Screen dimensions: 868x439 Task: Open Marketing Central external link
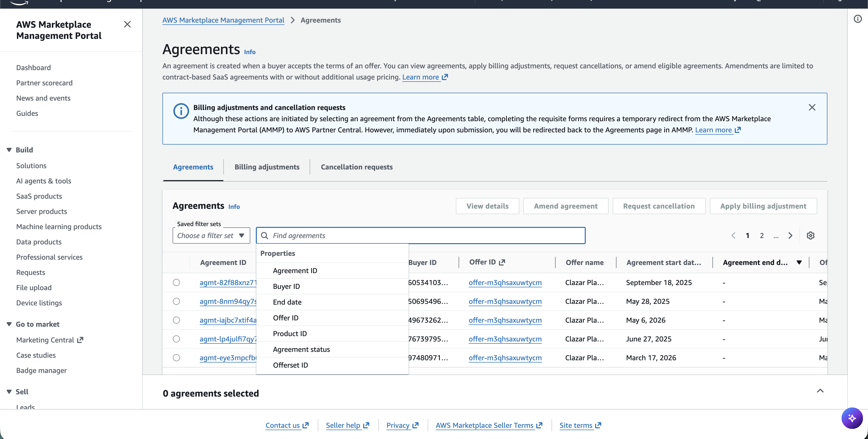tap(49, 340)
